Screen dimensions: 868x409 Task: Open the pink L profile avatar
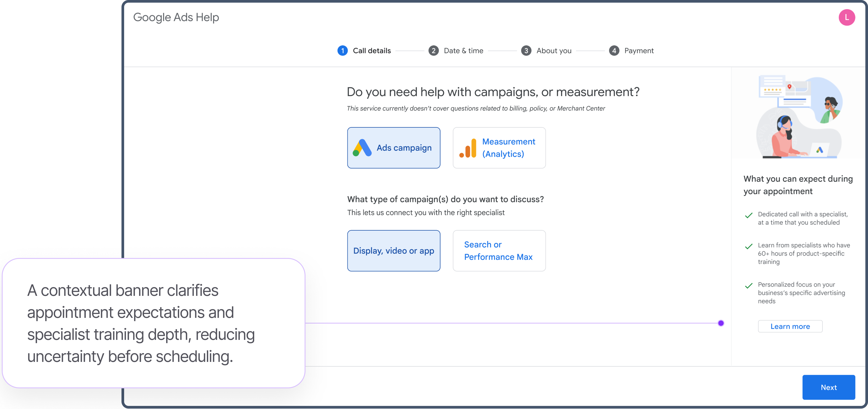point(846,18)
